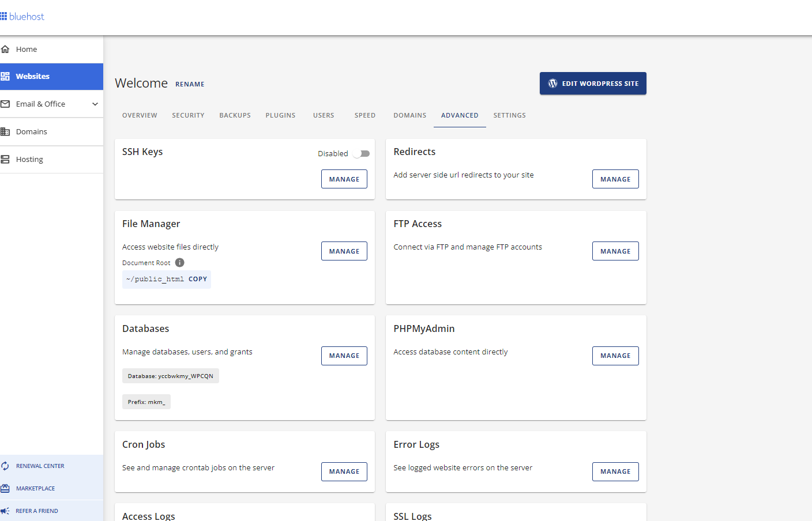This screenshot has height=521, width=812.
Task: Click the Bluehost grid logo icon
Action: coord(3,16)
